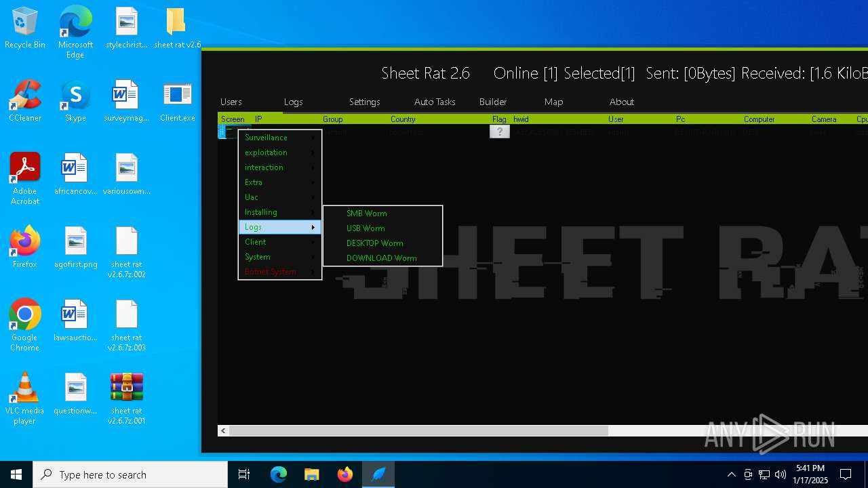Select the Google Chrome desktop shortcut

pos(25,326)
